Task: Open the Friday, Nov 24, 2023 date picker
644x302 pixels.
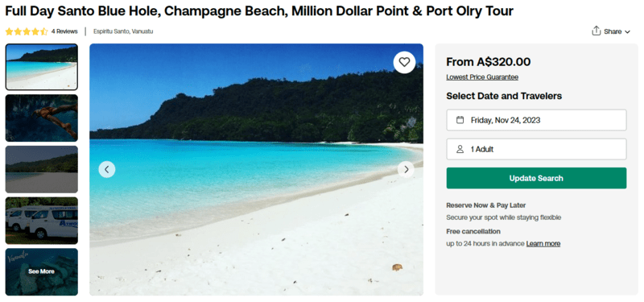Action: pyautogui.click(x=536, y=120)
